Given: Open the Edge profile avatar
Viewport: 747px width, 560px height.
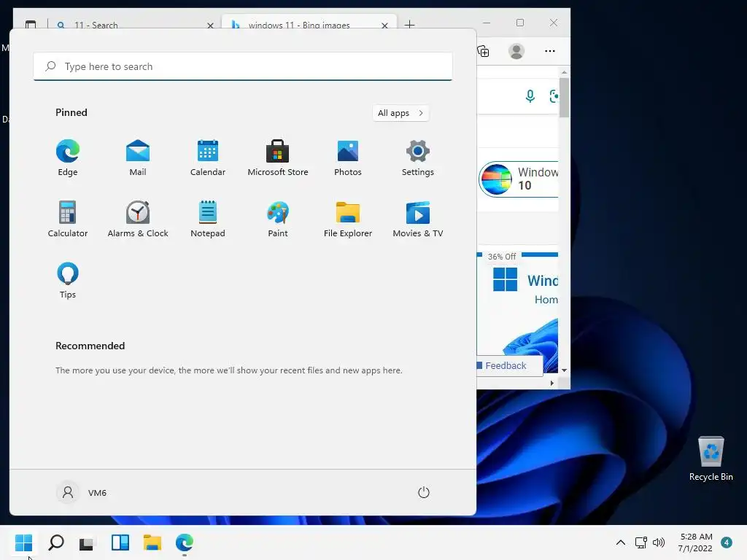Looking at the screenshot, I should click(516, 51).
